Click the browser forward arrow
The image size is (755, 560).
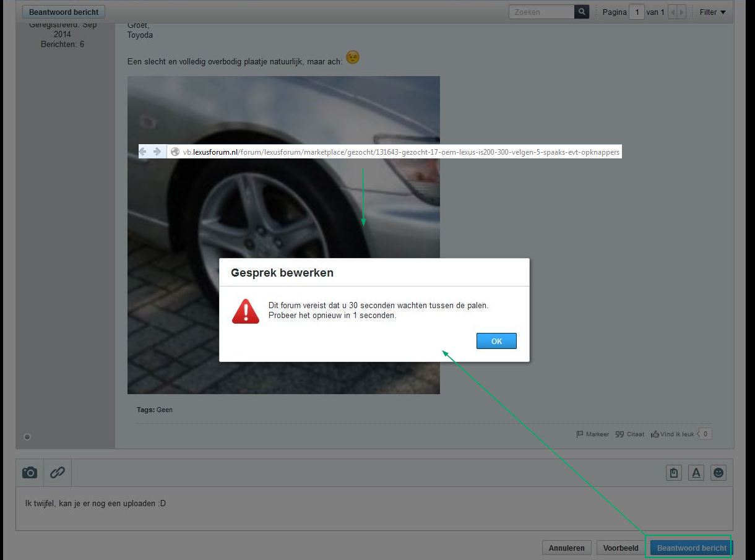[x=157, y=152]
